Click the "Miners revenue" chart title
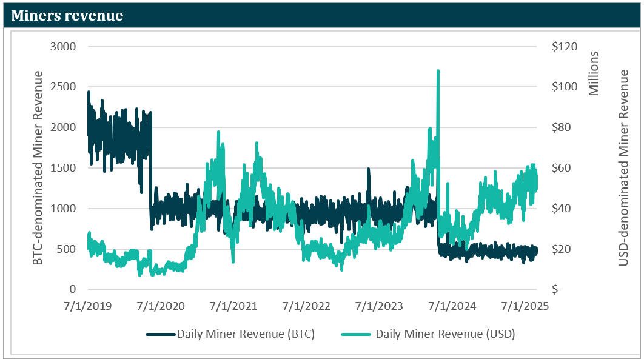 67,16
